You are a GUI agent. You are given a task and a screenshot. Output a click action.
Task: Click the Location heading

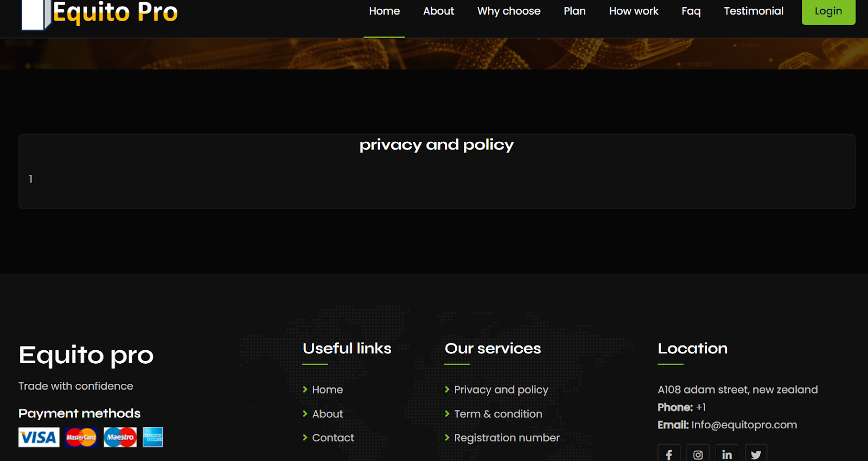693,349
